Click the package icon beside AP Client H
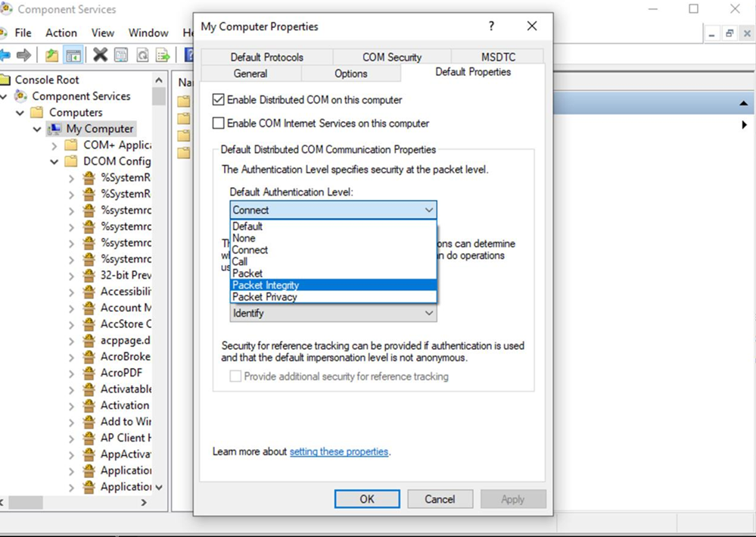 (x=89, y=438)
